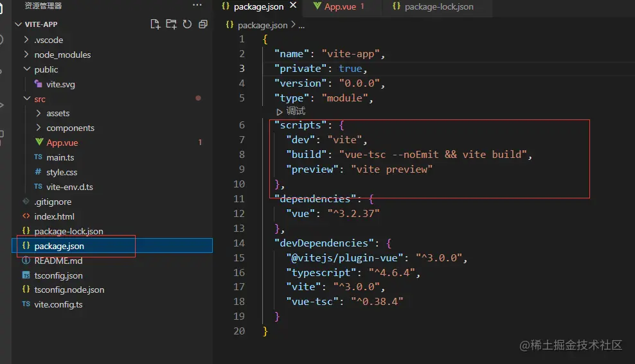Viewport: 635px width, 364px height.
Task: Click the "^0.38.4" vue-tsc version string
Action: 377,301
